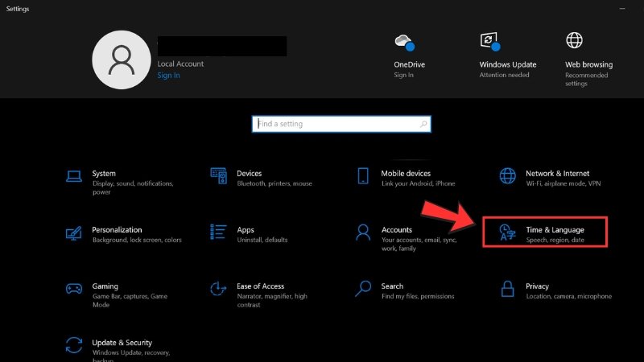Click the Search magnifier category icon

(x=363, y=290)
